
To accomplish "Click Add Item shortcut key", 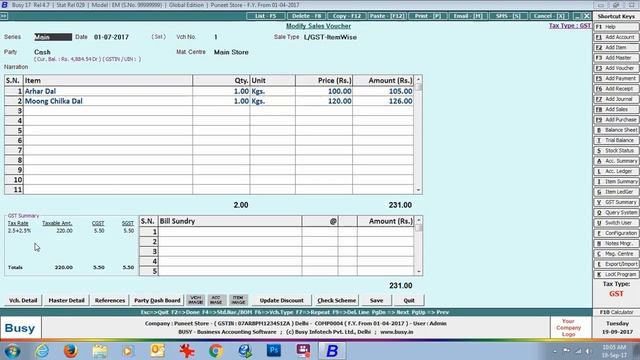I will 616,47.
